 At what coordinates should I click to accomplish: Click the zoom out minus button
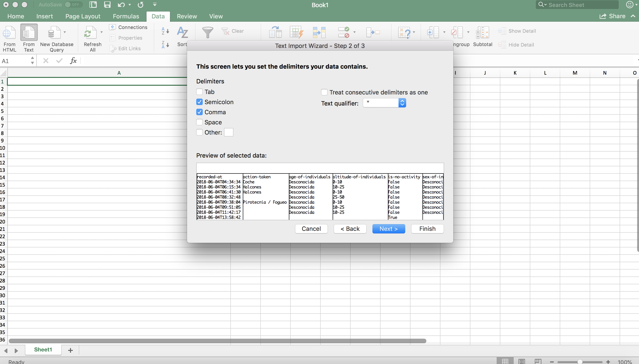(552, 362)
